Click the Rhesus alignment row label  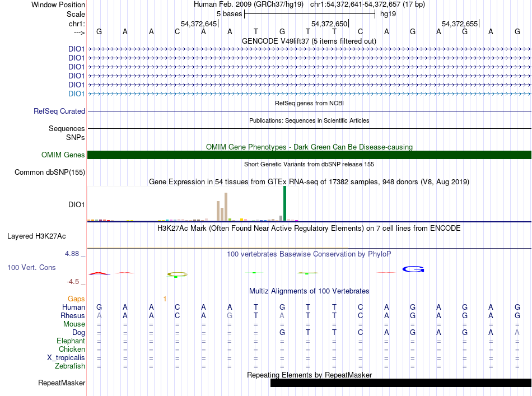click(73, 316)
